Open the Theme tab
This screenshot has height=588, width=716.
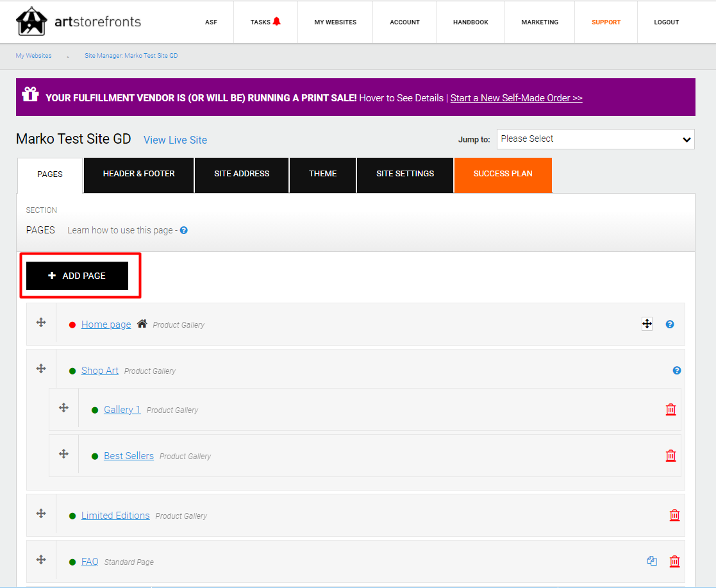322,174
